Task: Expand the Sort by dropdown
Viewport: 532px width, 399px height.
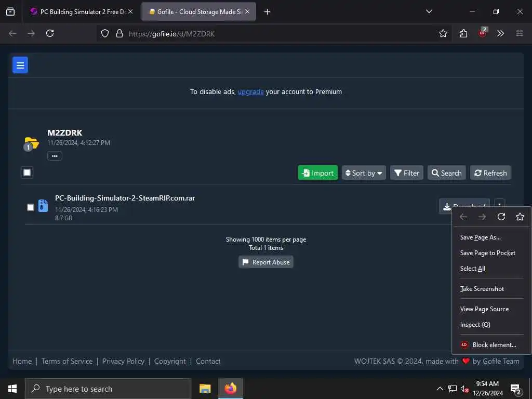Action: pos(364,173)
